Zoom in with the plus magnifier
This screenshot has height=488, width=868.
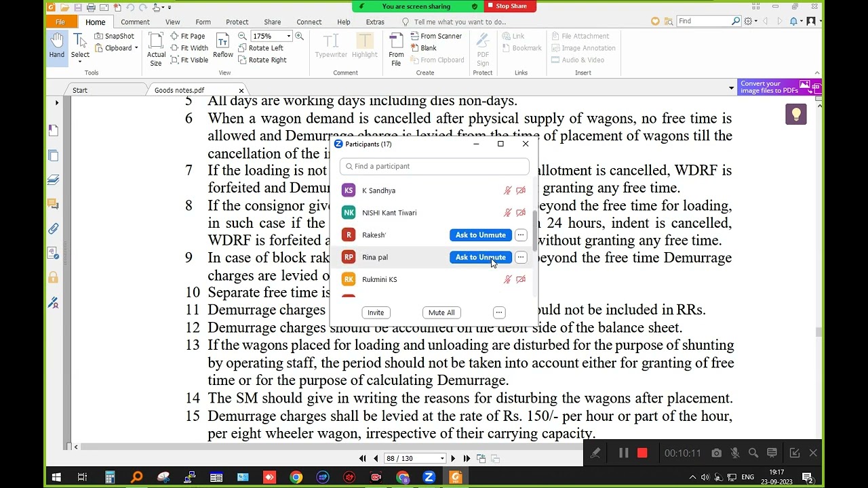299,36
